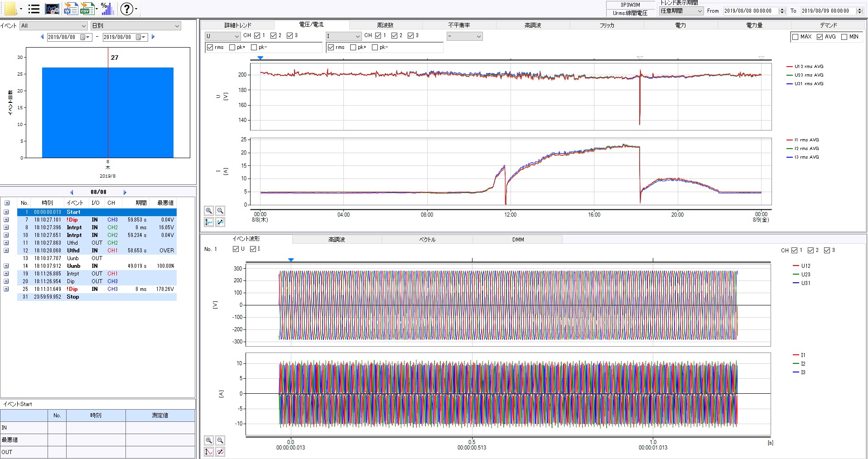Open the 日別 period grouping dropdown

135,26
